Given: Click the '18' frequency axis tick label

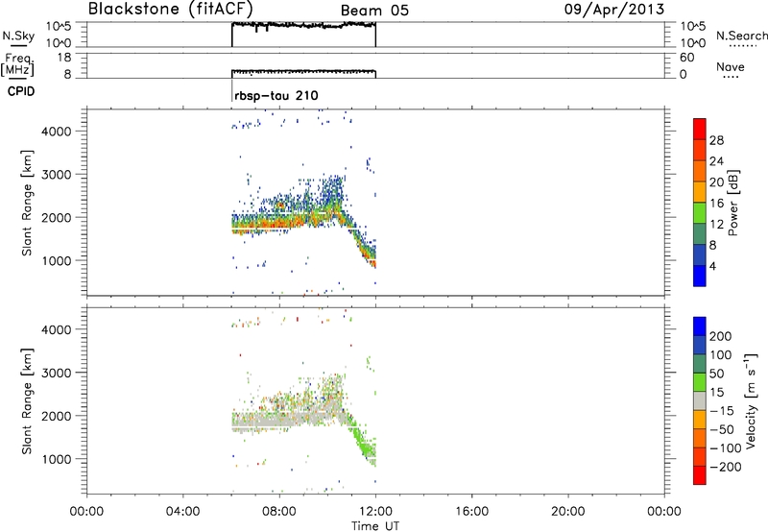Looking at the screenshot, I should 64,58.
